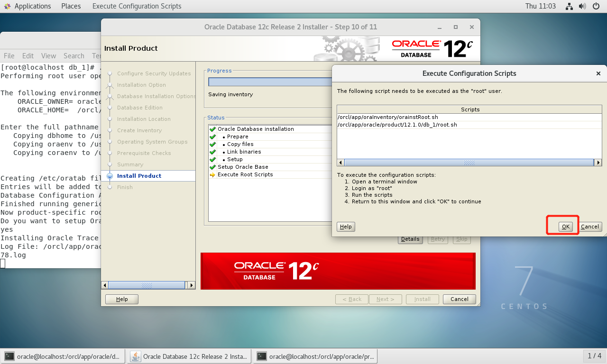The height and width of the screenshot is (364, 607).
Task: Cancel the Execute Configuration Scripts dialog
Action: (590, 227)
